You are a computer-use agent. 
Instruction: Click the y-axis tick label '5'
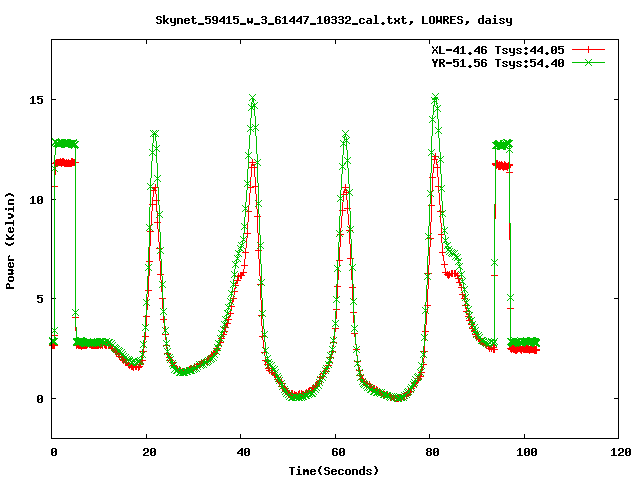pyautogui.click(x=40, y=299)
